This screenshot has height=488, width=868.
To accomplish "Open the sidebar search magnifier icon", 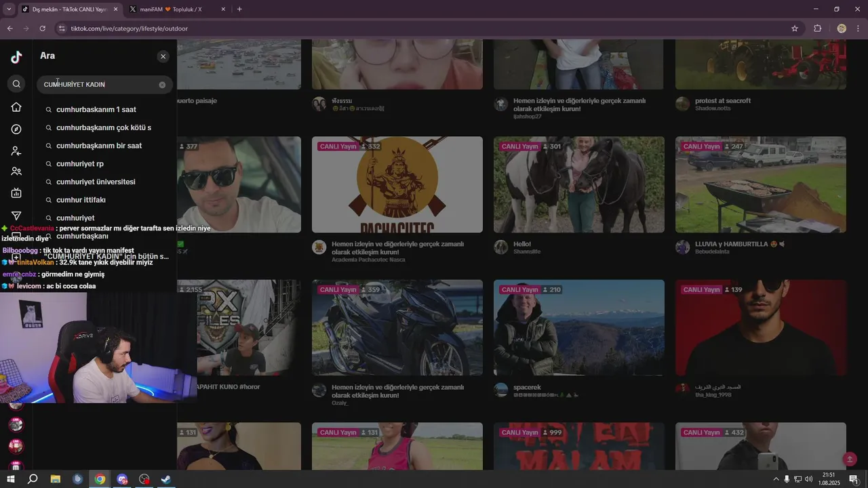I will coord(16,84).
